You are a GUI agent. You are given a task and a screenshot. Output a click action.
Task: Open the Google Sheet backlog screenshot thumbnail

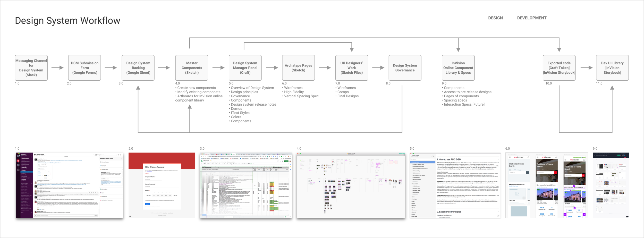pyautogui.click(x=246, y=185)
